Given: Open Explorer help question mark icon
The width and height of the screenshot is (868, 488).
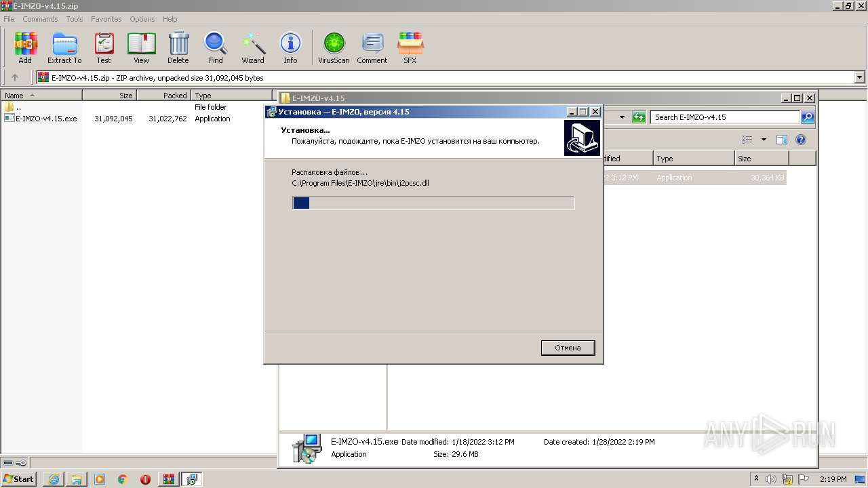Looking at the screenshot, I should point(801,140).
